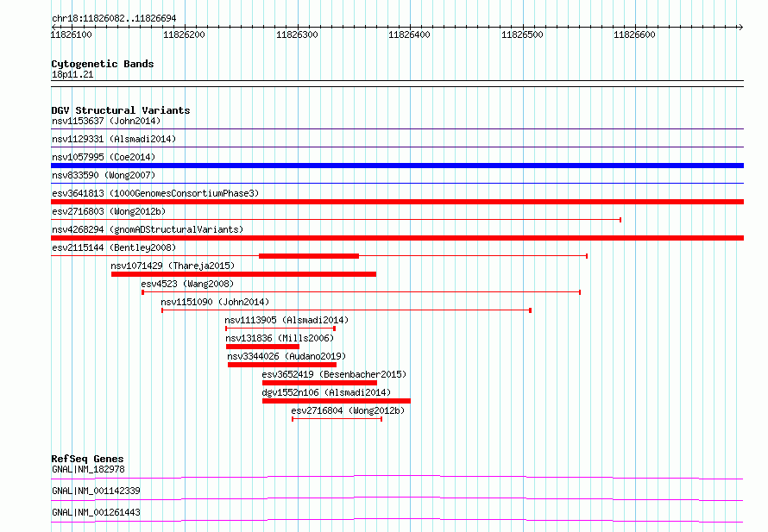Click the right arrowhead of the ruler

point(740,27)
